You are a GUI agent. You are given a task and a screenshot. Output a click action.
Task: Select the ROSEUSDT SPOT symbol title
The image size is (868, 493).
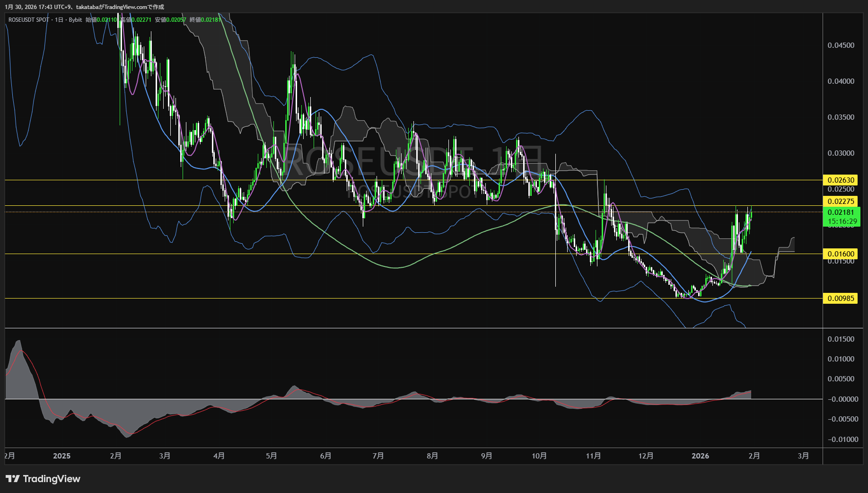(x=28, y=20)
